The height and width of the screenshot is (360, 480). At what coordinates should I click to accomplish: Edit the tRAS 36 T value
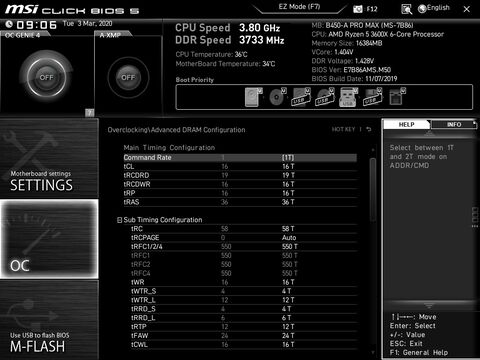pos(288,202)
